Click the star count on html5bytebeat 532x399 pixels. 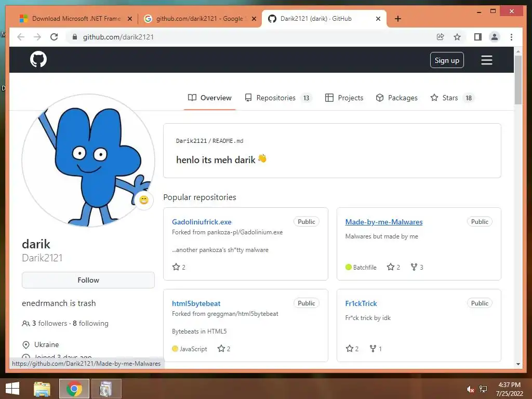click(x=224, y=349)
